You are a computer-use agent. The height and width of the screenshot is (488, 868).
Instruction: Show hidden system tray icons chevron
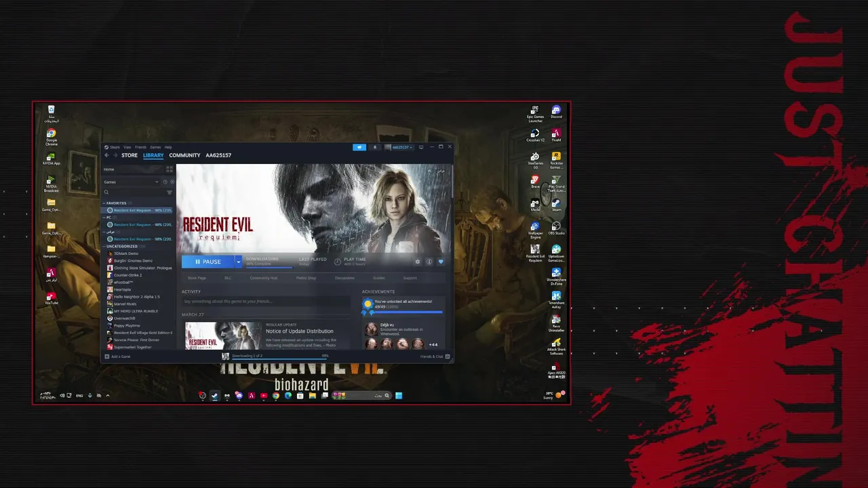[x=107, y=395]
